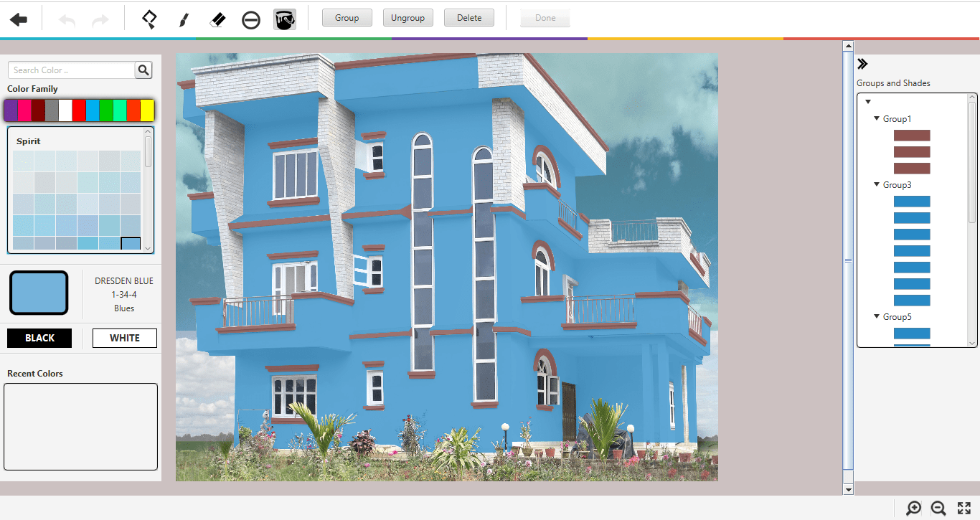Viewport: 980px width, 520px height.
Task: Collapse the Group1 tree node
Action: pos(877,118)
